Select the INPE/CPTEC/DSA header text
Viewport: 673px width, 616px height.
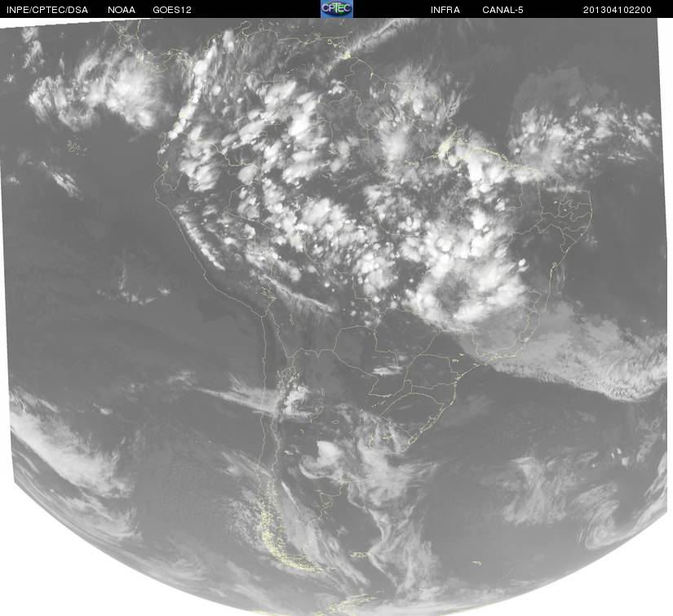[47, 10]
